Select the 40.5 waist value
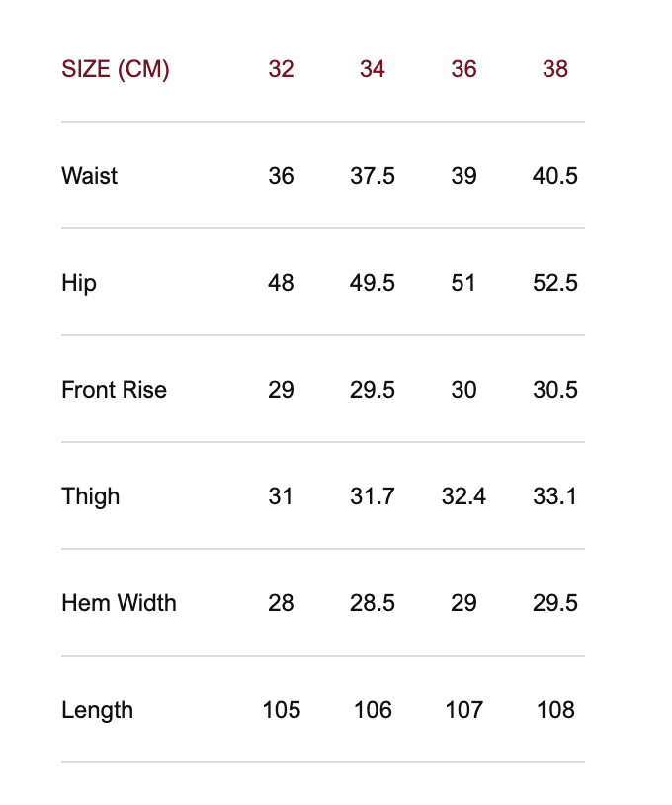The width and height of the screenshot is (672, 805). point(555,176)
